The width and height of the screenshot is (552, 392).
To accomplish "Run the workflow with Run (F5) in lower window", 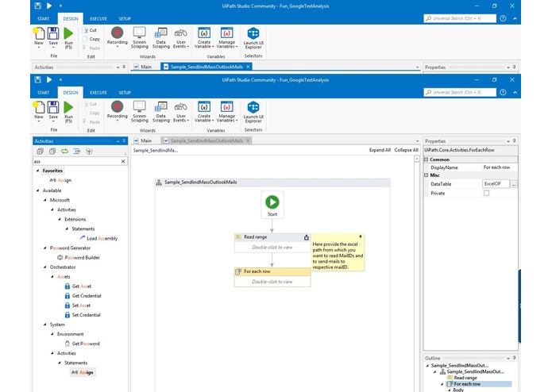I will [x=68, y=112].
